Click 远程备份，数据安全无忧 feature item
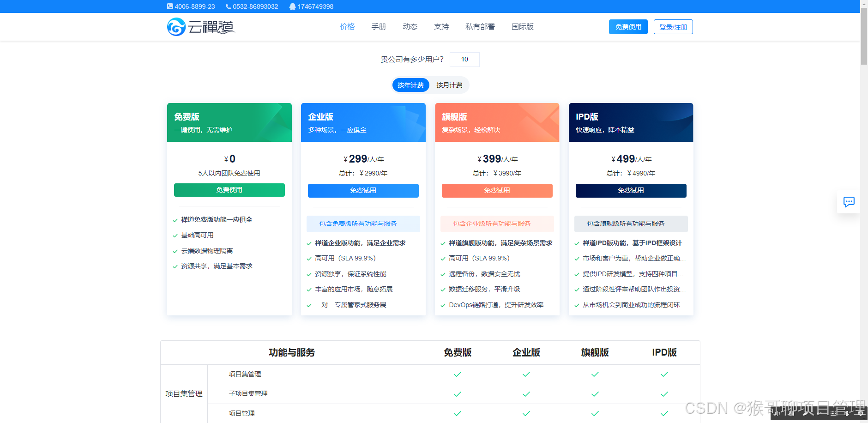Image resolution: width=868 pixels, height=423 pixels. coord(484,274)
